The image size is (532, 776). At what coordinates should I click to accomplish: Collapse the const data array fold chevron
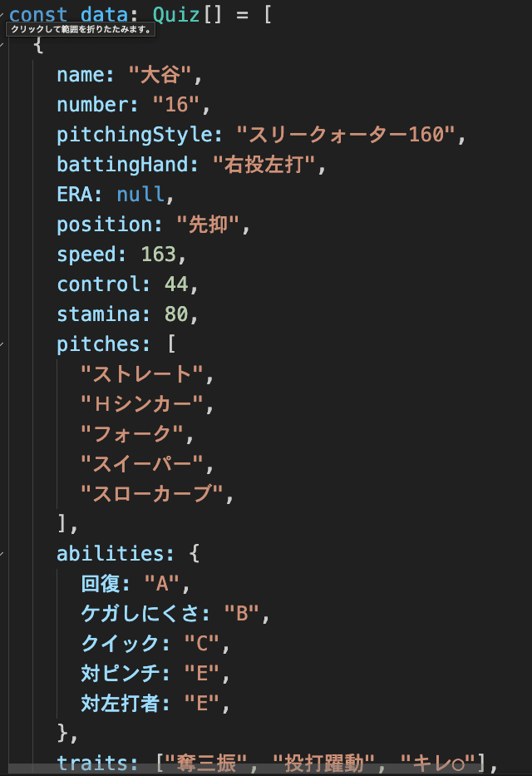point(3,16)
